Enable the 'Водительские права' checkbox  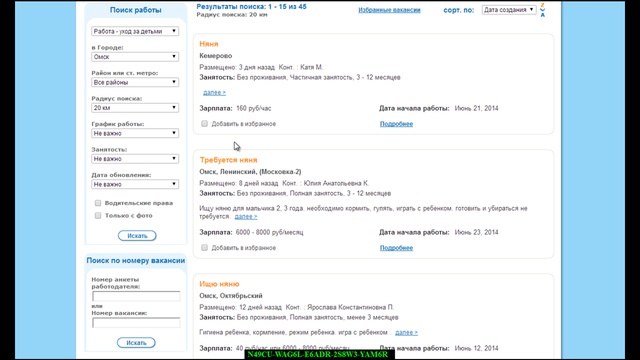click(98, 203)
